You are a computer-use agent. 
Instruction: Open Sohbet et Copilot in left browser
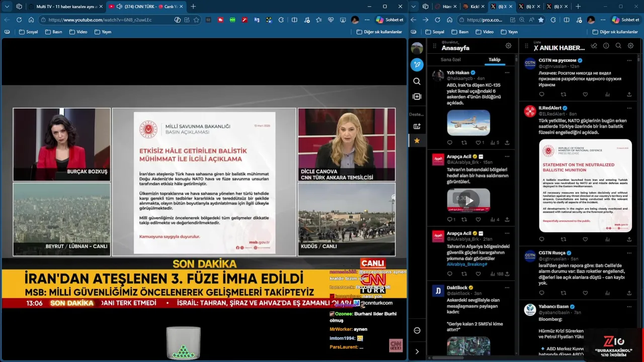pos(390,20)
